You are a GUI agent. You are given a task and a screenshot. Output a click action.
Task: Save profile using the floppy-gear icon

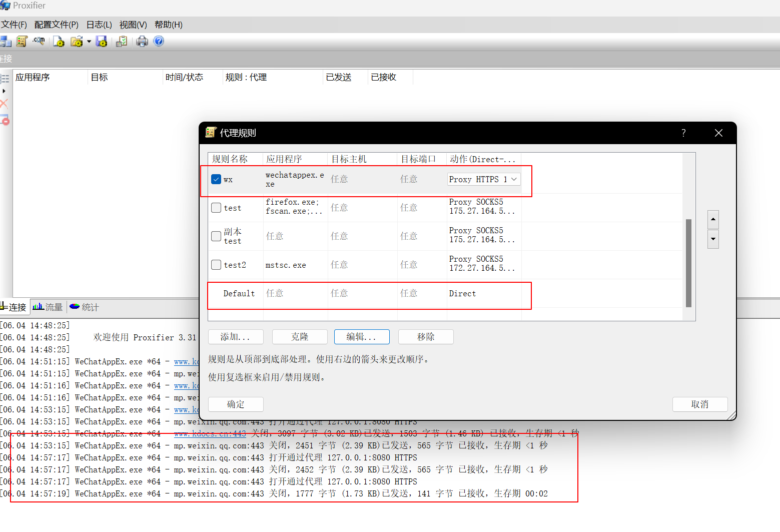102,42
